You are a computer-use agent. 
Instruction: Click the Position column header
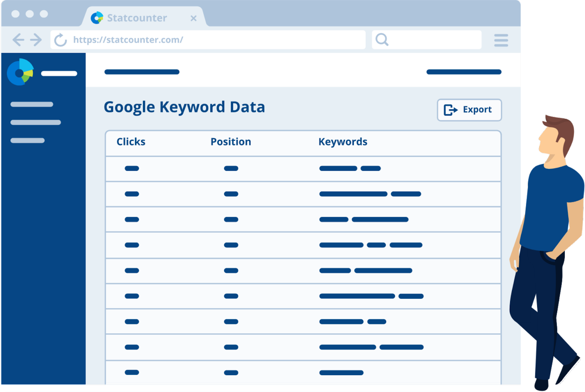click(x=231, y=142)
